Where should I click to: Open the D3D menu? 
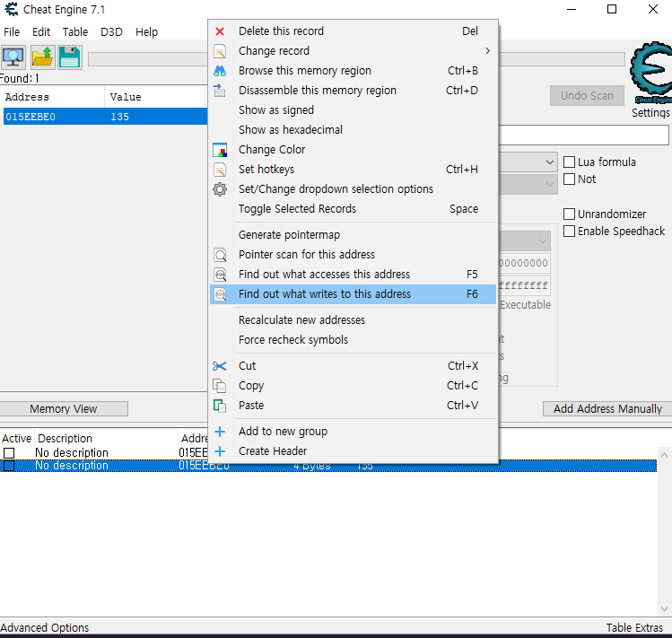[111, 32]
